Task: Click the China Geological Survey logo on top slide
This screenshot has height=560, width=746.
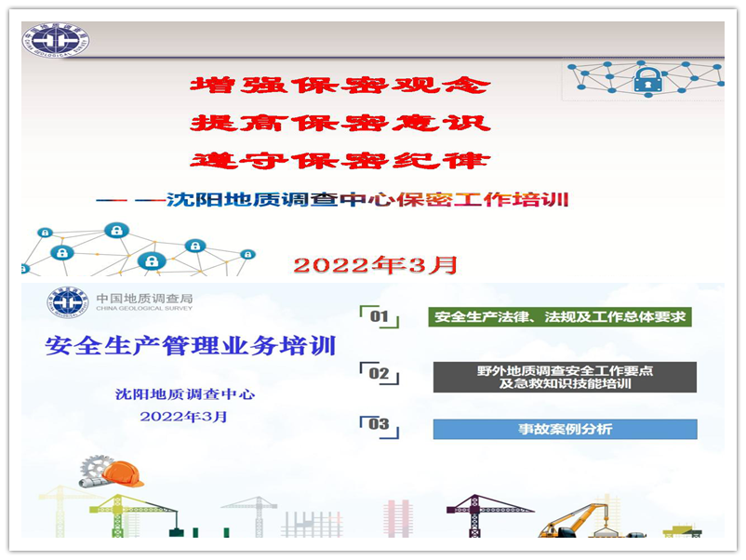Action: pos(56,40)
